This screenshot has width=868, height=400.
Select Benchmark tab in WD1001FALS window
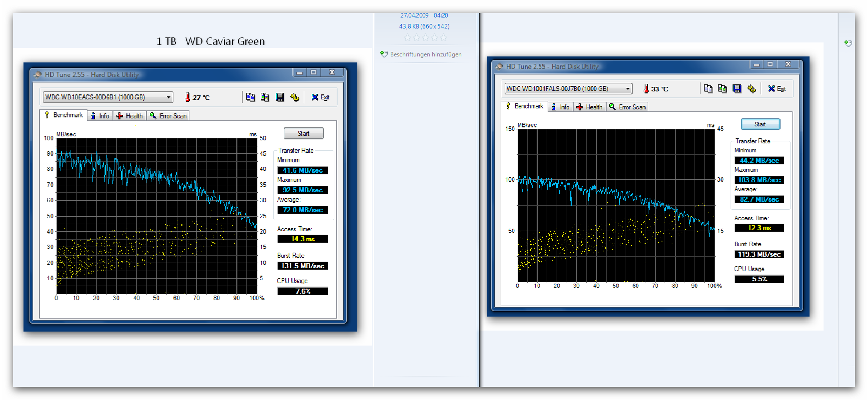(524, 106)
